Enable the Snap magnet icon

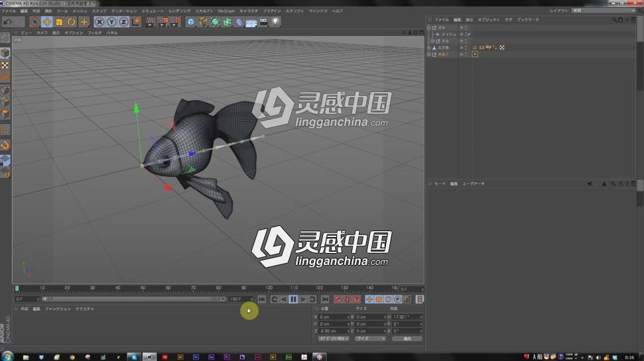5,145
